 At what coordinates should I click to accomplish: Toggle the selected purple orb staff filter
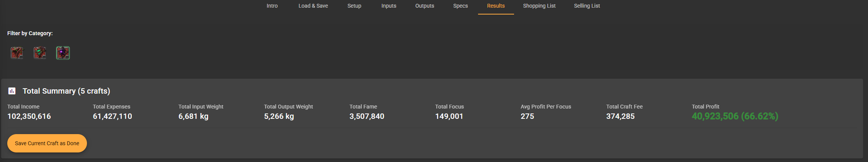pos(63,53)
